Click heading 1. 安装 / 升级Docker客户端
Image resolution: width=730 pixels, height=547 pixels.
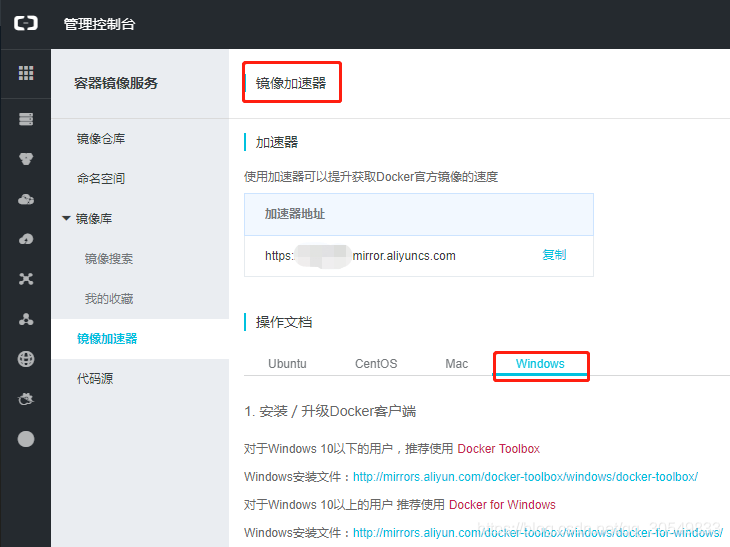(330, 411)
